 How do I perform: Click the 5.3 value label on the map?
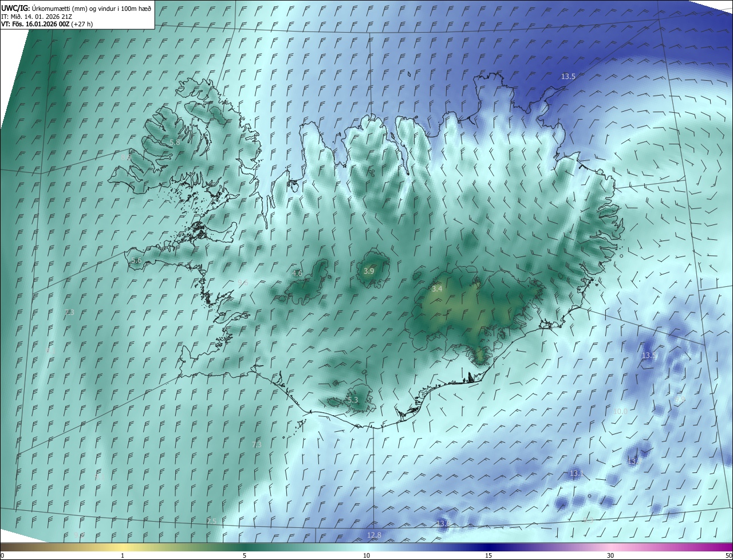[353, 400]
